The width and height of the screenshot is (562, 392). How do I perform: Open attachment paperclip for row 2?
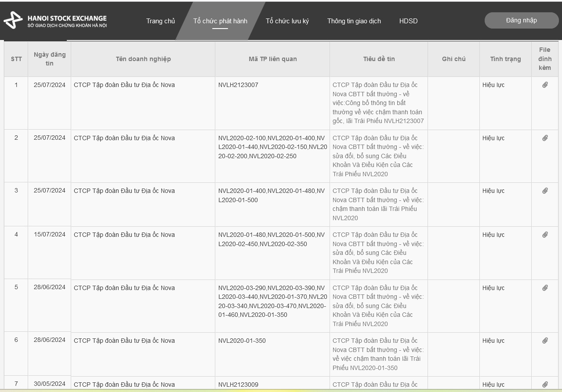pyautogui.click(x=545, y=138)
